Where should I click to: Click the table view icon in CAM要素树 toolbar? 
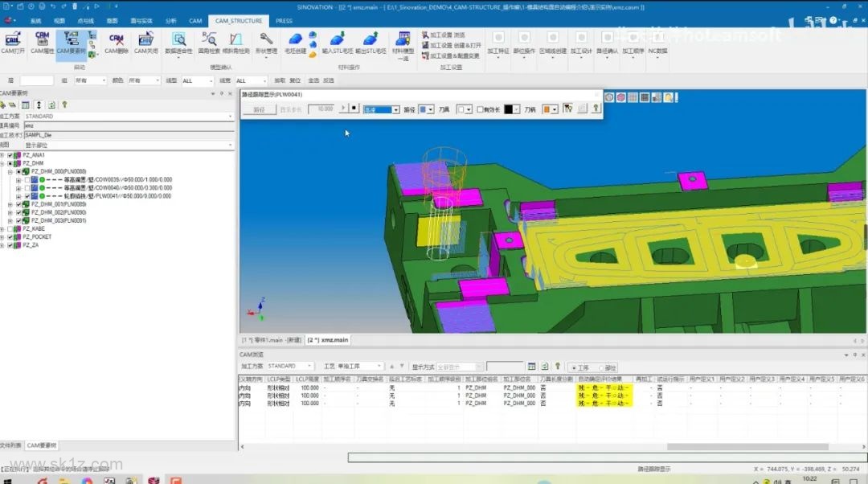click(x=26, y=105)
